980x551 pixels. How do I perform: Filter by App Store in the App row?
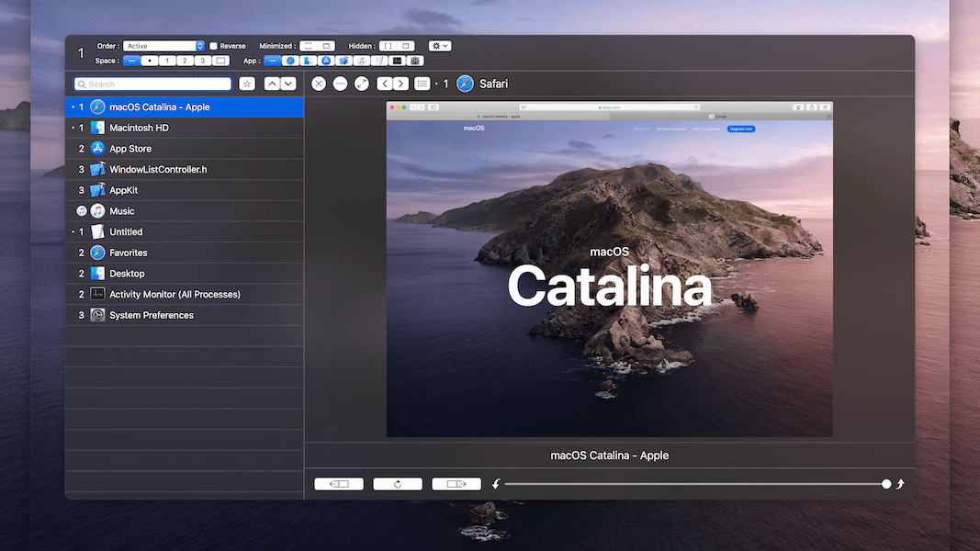[x=326, y=61]
